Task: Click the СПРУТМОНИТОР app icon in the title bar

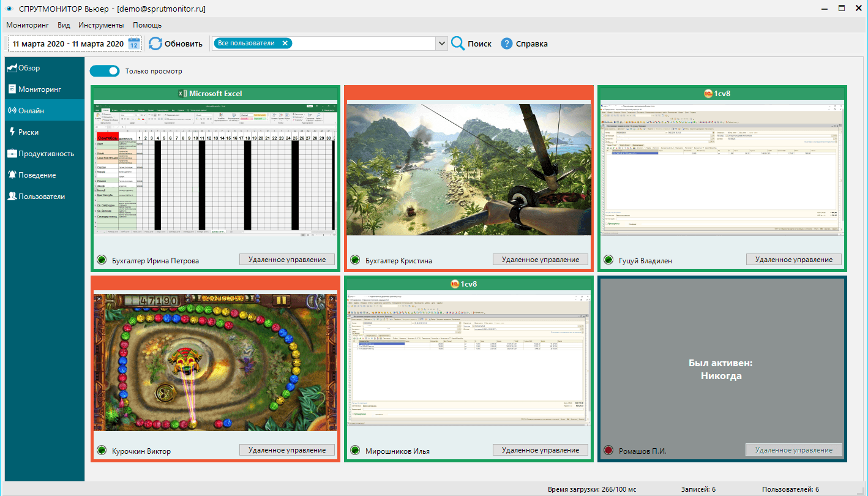Action: click(9, 9)
